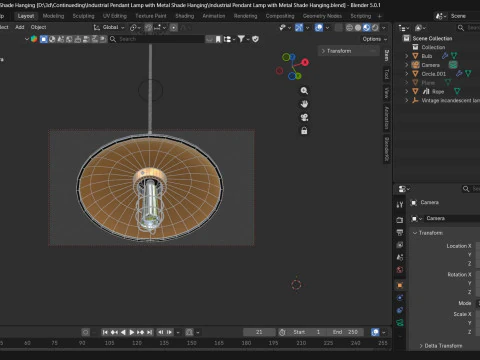480x360 pixels.
Task: Expand the Circle.001 object in outliner
Action: point(406,73)
